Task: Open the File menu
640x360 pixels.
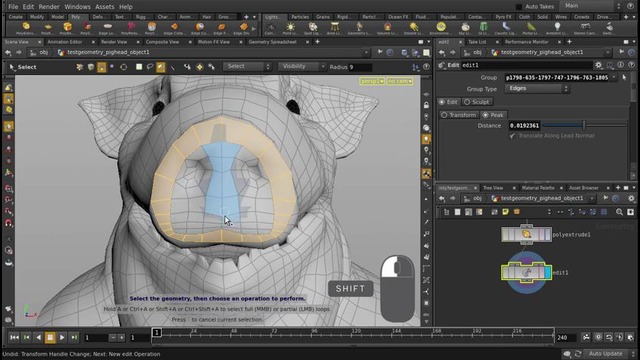Action: pyautogui.click(x=13, y=7)
